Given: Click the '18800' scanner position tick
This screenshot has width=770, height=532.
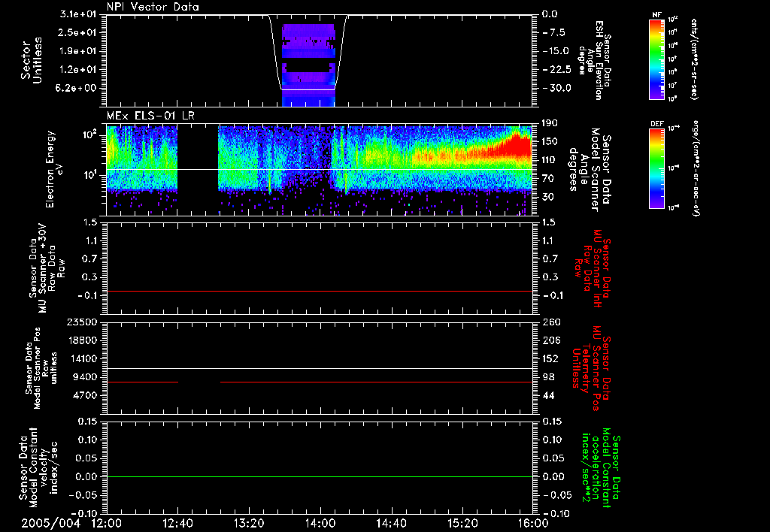Looking at the screenshot, I should [82, 340].
